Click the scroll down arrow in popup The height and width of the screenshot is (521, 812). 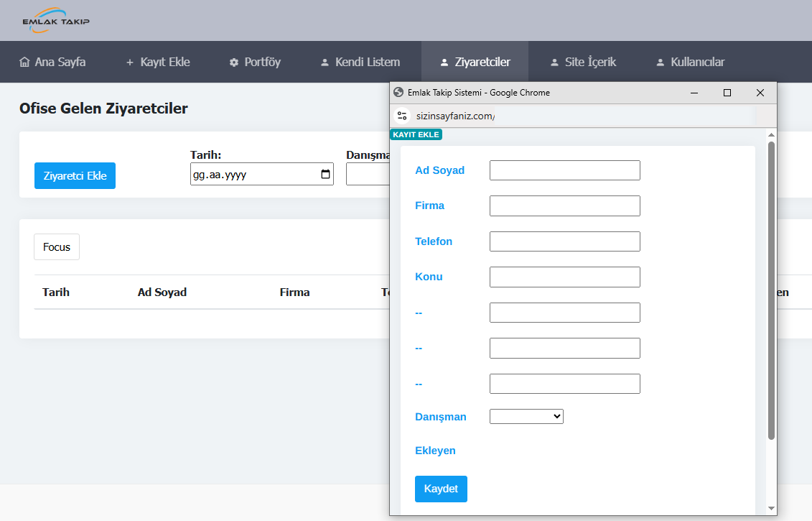(771, 508)
